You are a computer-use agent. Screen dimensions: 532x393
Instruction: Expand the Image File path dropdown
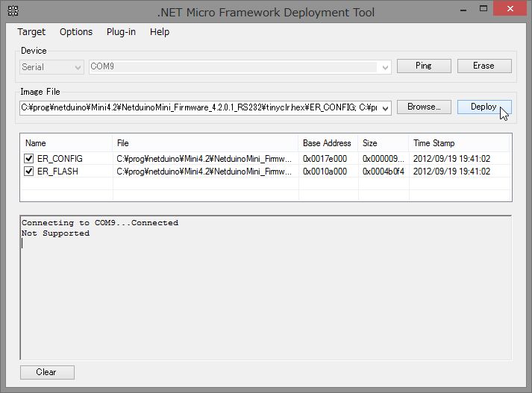tap(385, 108)
